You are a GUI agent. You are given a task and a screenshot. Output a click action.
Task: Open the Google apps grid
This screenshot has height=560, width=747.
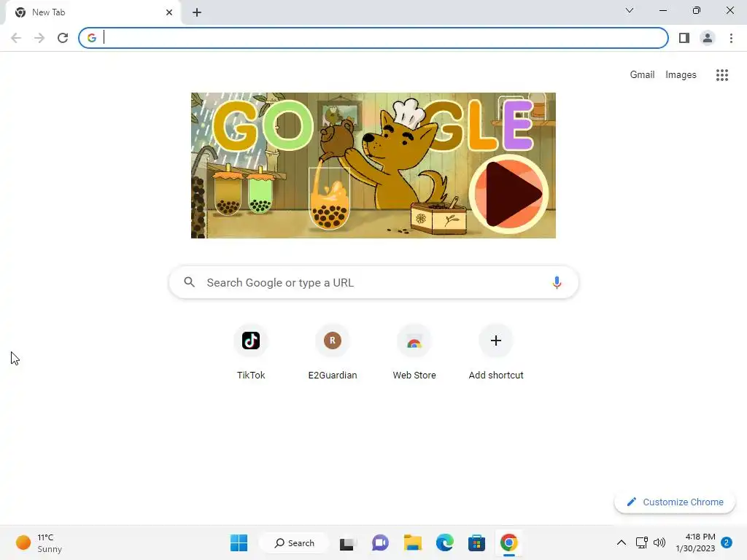coord(722,75)
